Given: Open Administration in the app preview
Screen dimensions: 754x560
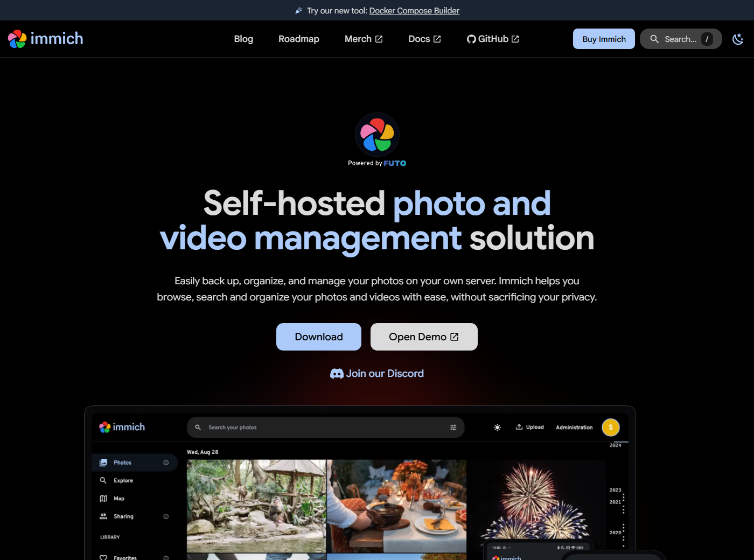Looking at the screenshot, I should point(574,428).
